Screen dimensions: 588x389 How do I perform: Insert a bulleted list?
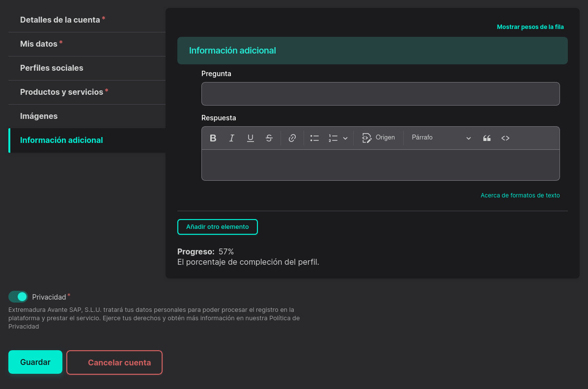[315, 138]
